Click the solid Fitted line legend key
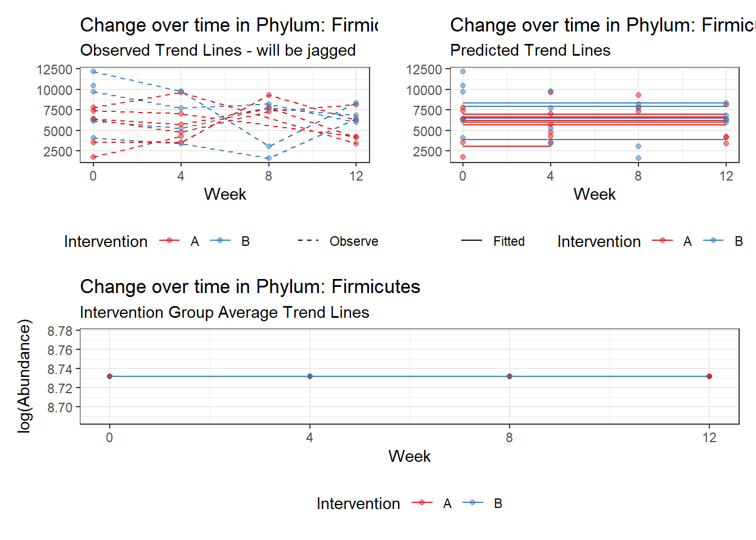 pos(471,241)
